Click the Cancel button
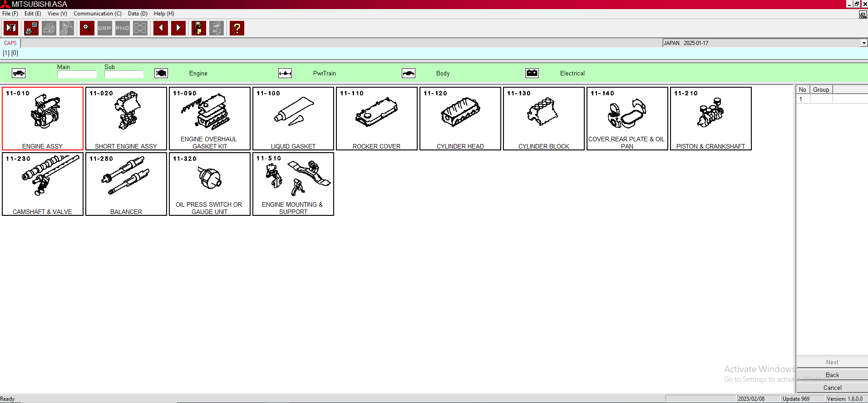This screenshot has width=868, height=403. pyautogui.click(x=832, y=388)
